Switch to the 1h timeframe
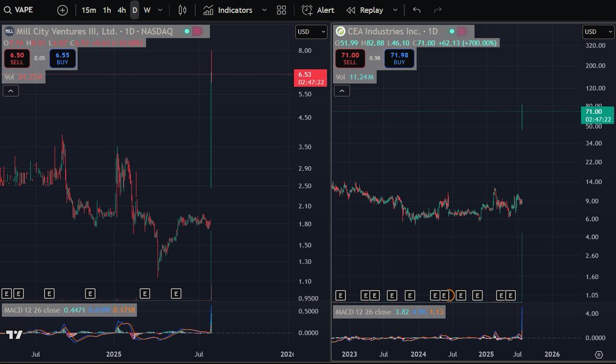This screenshot has width=616, height=364. [107, 10]
